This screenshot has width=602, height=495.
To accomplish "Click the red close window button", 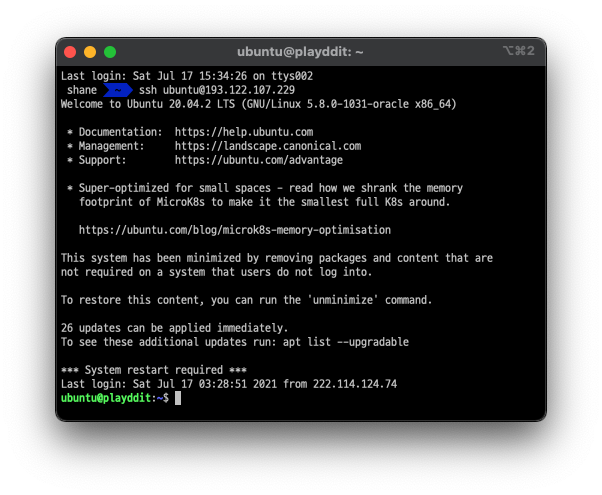I will coord(70,52).
